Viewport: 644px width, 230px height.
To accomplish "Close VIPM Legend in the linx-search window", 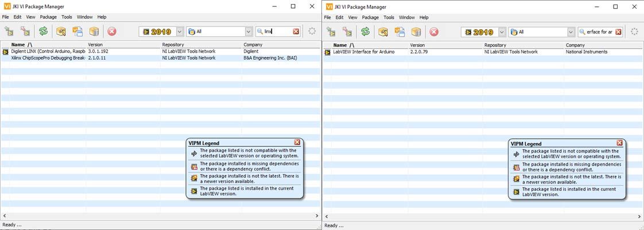I will (297, 142).
